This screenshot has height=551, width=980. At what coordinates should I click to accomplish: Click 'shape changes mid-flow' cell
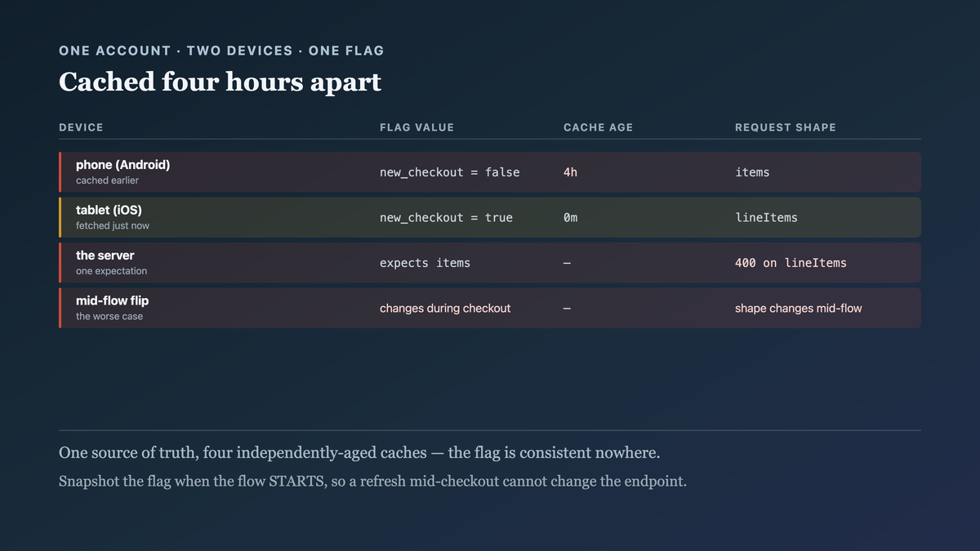click(x=799, y=309)
